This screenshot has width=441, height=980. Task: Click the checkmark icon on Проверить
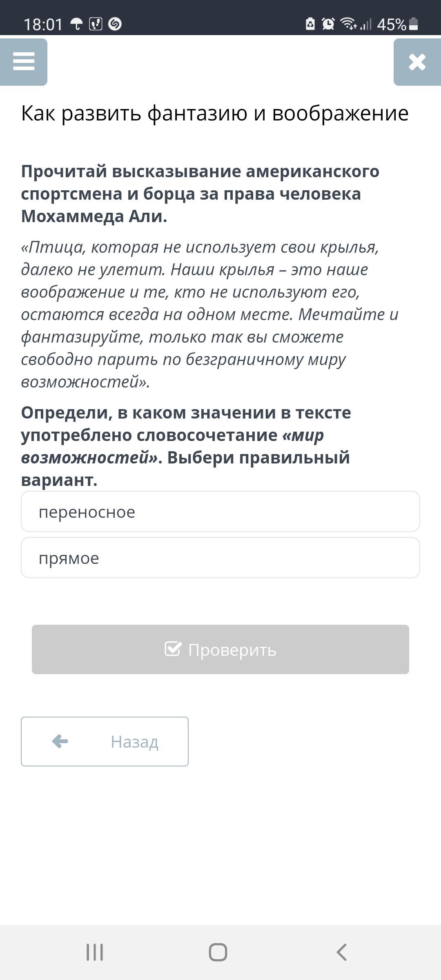pos(173,649)
